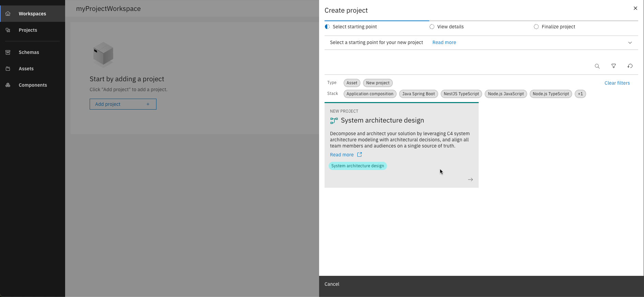Select the View details step
Screen dimensions: 644x297
click(450, 27)
